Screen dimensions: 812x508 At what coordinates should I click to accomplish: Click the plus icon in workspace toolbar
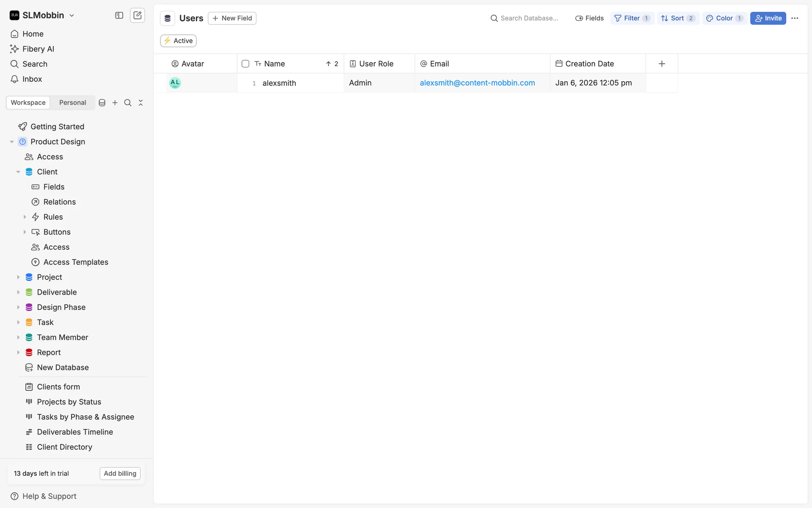point(115,103)
